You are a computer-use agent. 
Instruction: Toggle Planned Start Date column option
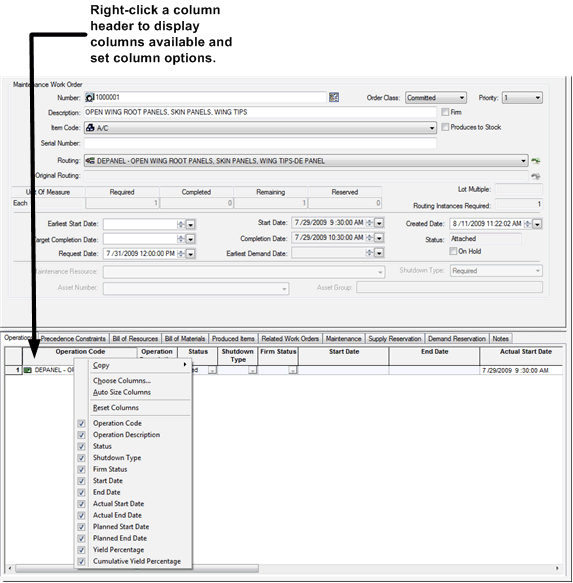click(81, 527)
